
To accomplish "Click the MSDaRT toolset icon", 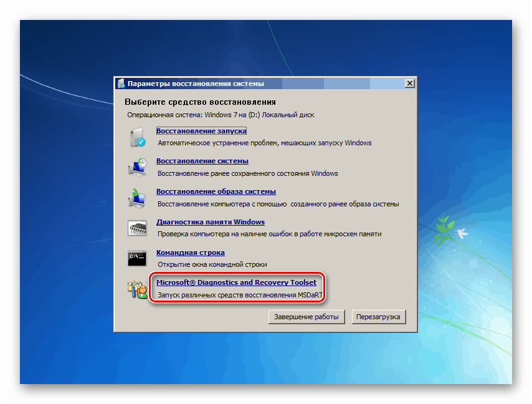I will pyautogui.click(x=137, y=289).
